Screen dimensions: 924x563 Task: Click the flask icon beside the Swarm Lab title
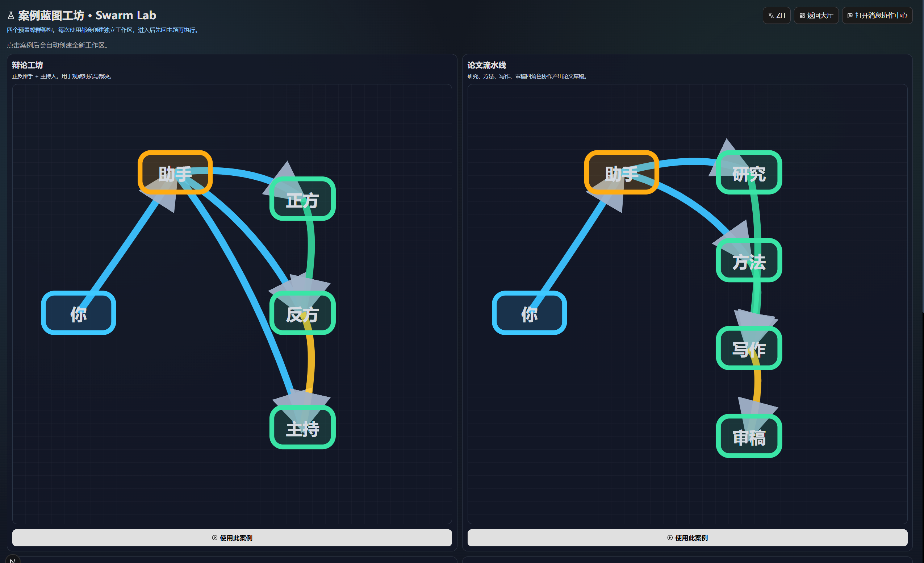[x=11, y=15]
